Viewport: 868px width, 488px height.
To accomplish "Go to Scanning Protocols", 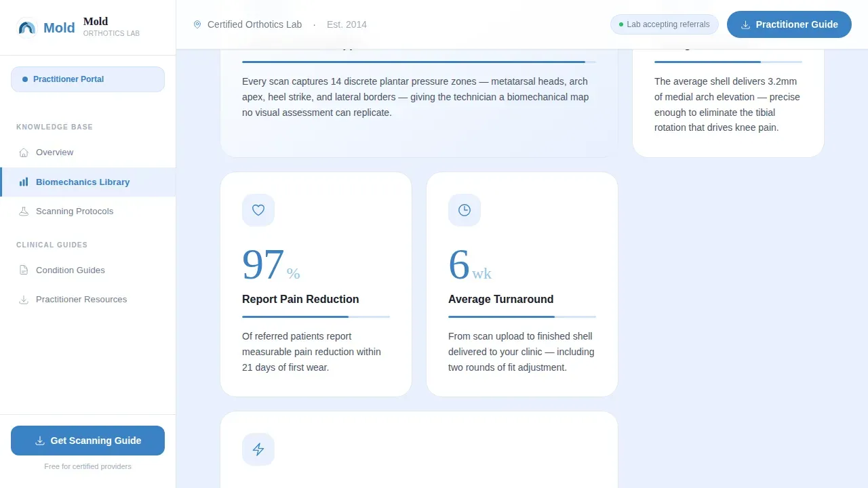I will coord(87,211).
